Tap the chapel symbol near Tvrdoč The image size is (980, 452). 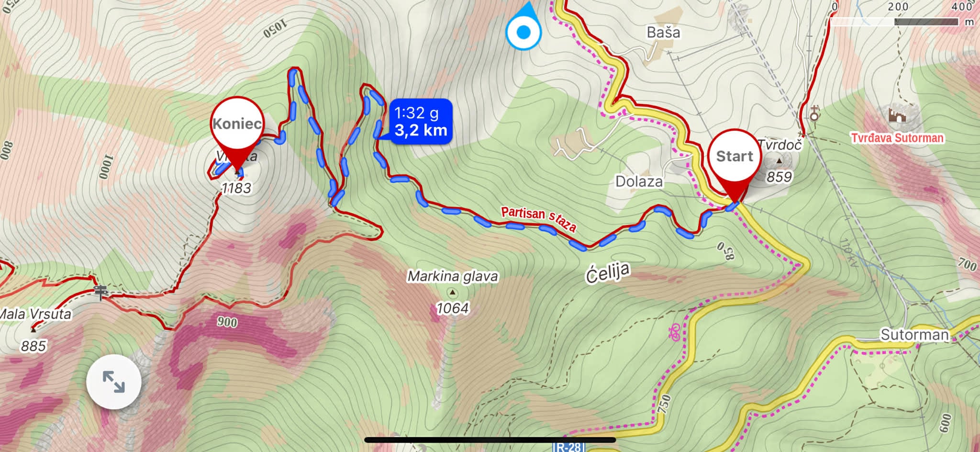(814, 113)
